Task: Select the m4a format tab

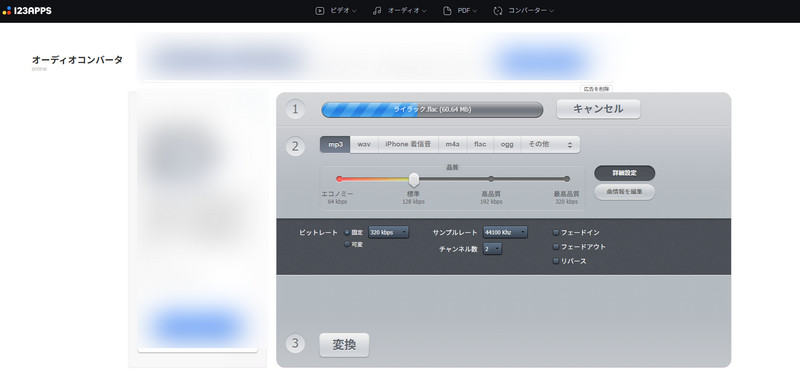Action: coord(453,144)
